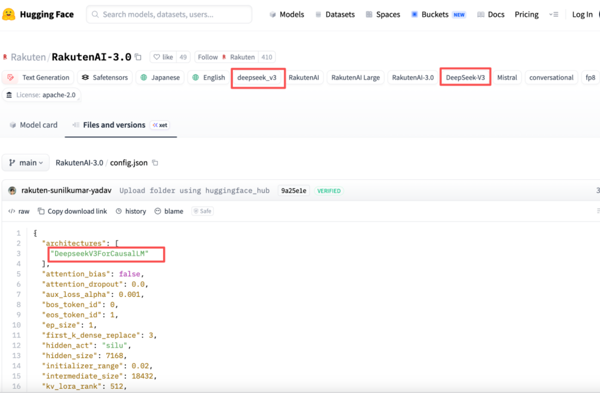The image size is (600, 393).
Task: Click the "architectures" key on line 2
Action: tap(74, 243)
